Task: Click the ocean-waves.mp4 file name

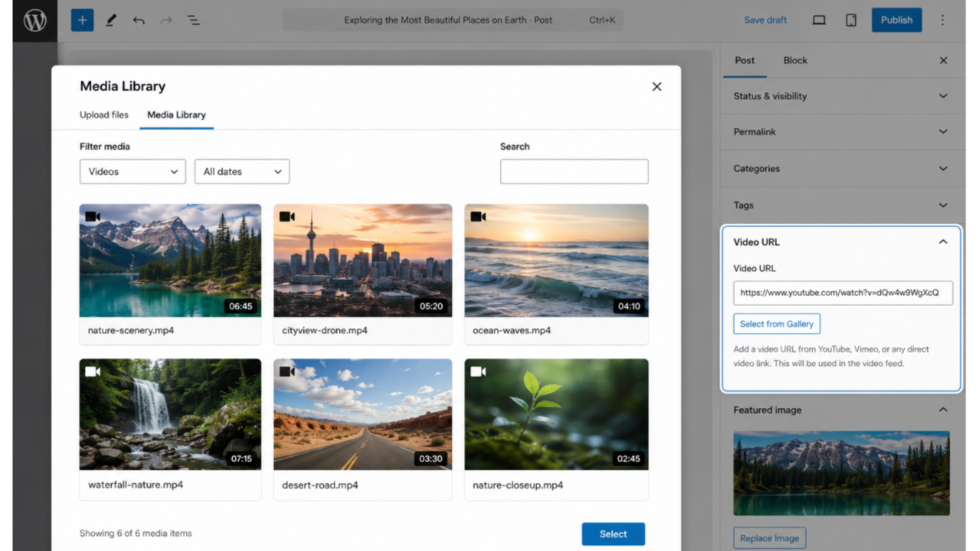Action: pos(511,331)
